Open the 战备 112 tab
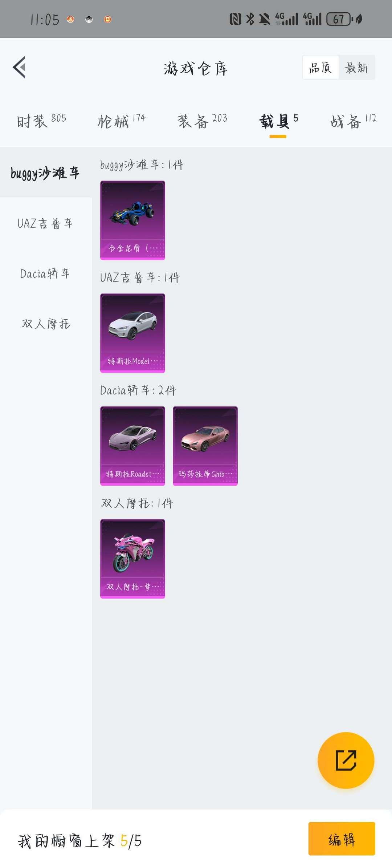The width and height of the screenshot is (392, 868). 353,121
